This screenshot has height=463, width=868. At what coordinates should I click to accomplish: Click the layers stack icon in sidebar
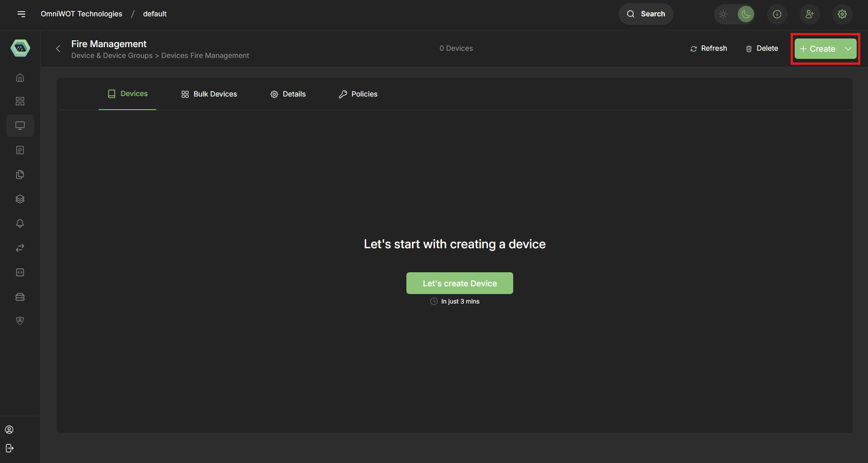point(20,199)
